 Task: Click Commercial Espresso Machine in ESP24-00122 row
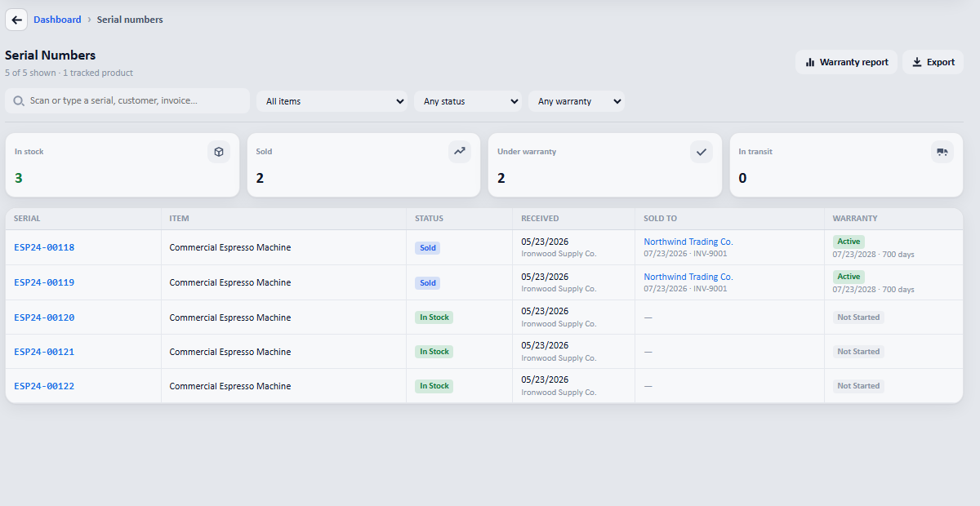click(x=230, y=386)
